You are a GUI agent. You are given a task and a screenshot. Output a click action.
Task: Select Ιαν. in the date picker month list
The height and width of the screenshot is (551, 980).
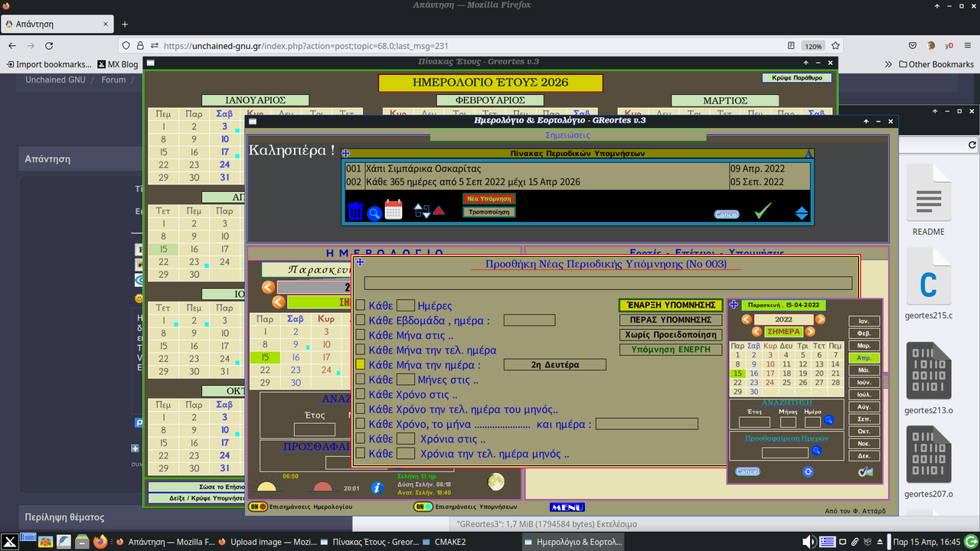tap(864, 321)
